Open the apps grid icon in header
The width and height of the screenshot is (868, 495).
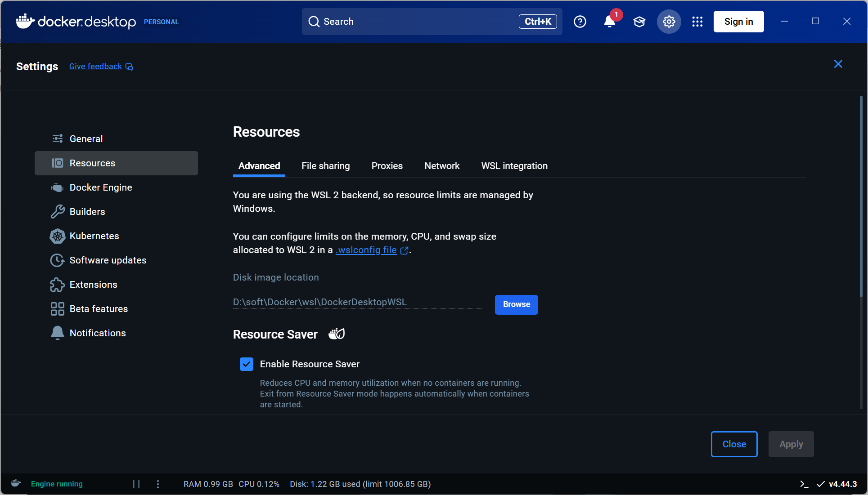click(x=697, y=22)
